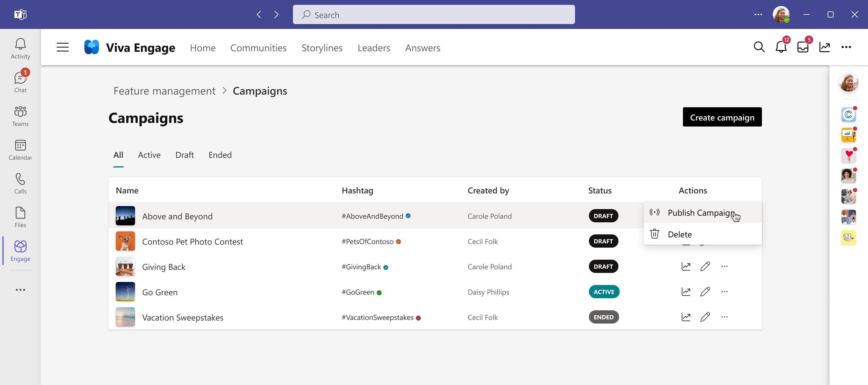
Task: Click the Viva Engage logo
Action: [92, 47]
